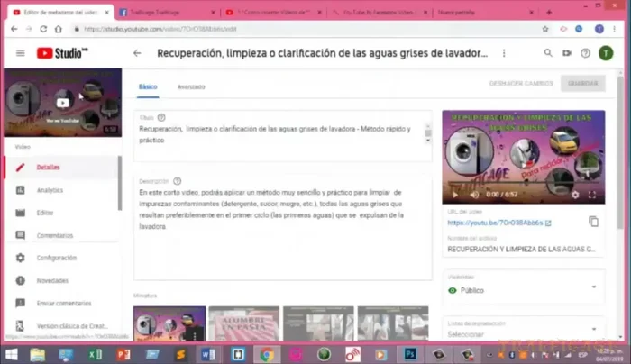Viewport: 631px width, 364px height.
Task: Click the Chrome home button
Action: click(59, 29)
